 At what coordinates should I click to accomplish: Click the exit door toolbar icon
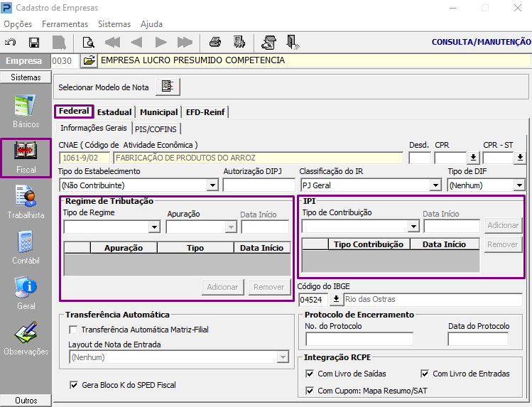pos(292,42)
